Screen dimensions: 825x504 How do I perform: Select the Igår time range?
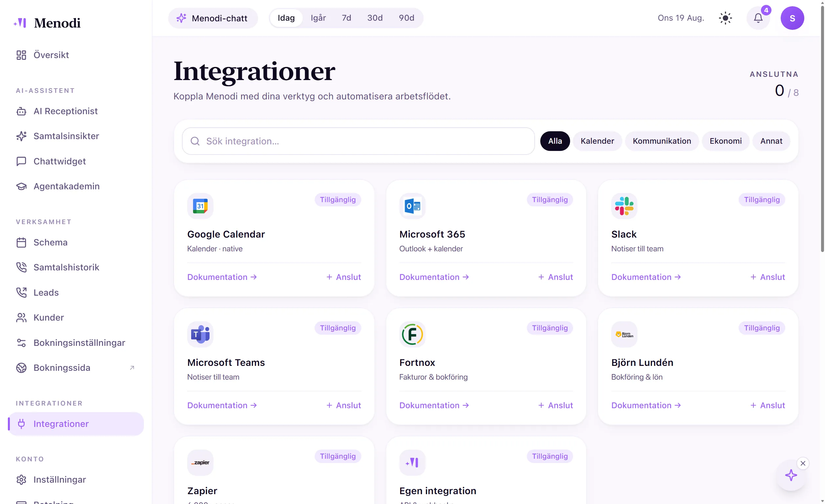pyautogui.click(x=318, y=18)
